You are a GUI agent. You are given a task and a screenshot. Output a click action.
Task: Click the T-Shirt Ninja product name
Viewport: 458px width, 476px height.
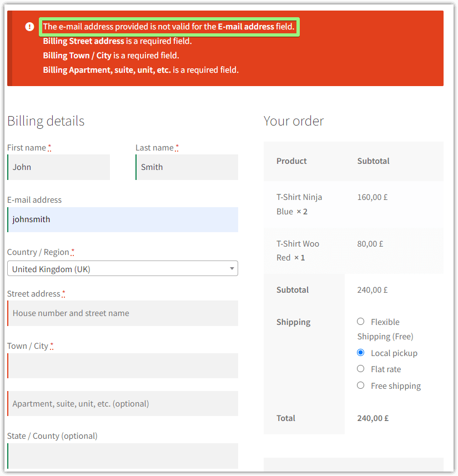click(x=299, y=197)
